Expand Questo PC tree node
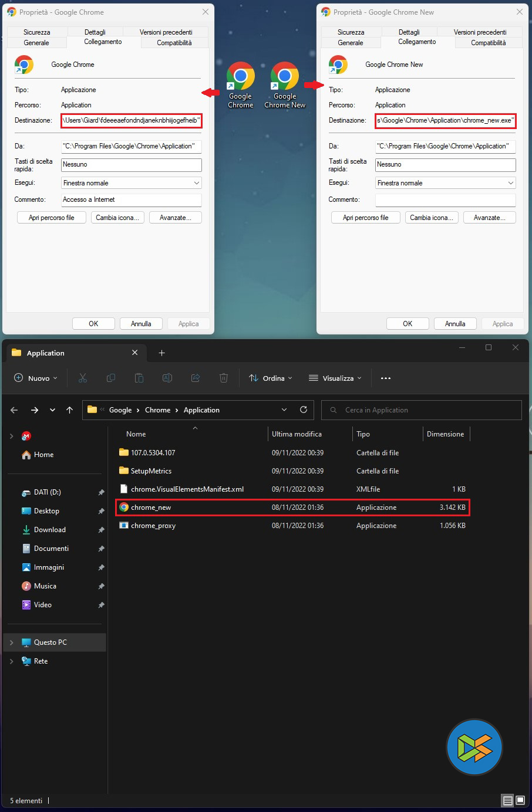Viewport: 532px width, 812px height. point(11,642)
